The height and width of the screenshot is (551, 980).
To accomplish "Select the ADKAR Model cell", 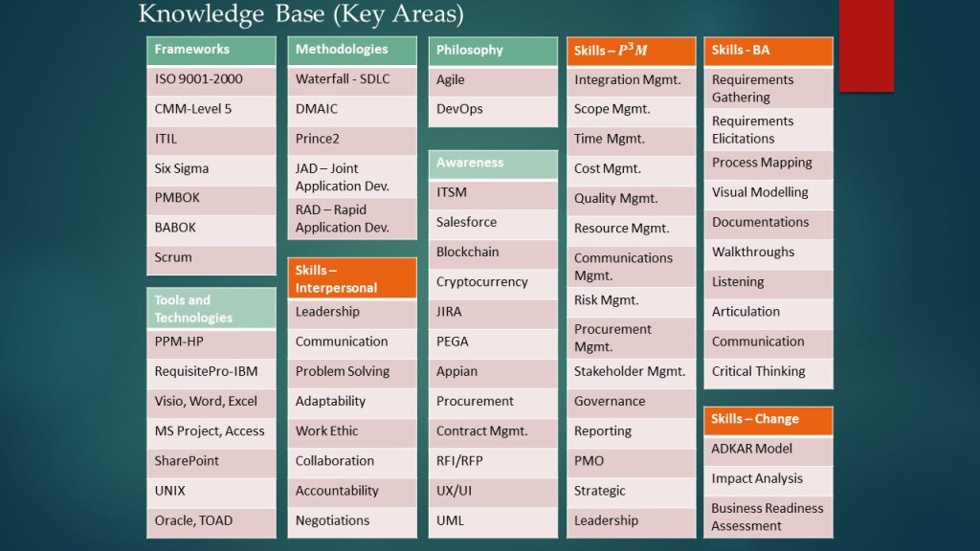I will [x=768, y=449].
